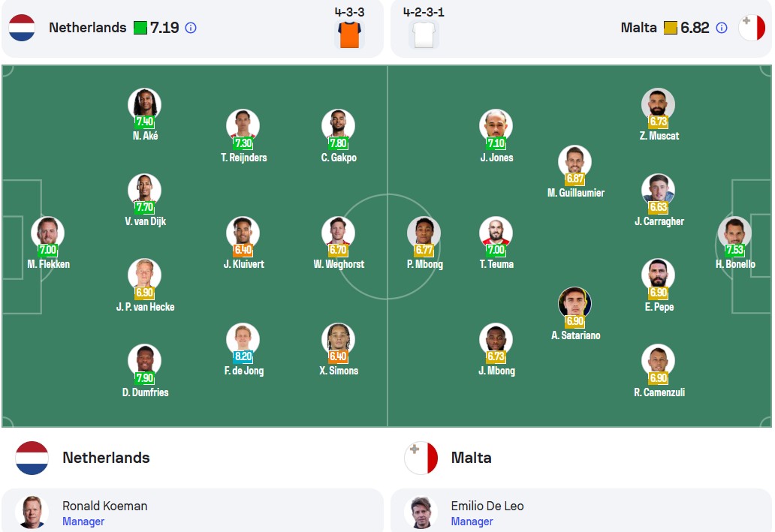This screenshot has height=532, width=775.
Task: Click J. Kluivert's 6.40 rating badge
Action: (243, 250)
